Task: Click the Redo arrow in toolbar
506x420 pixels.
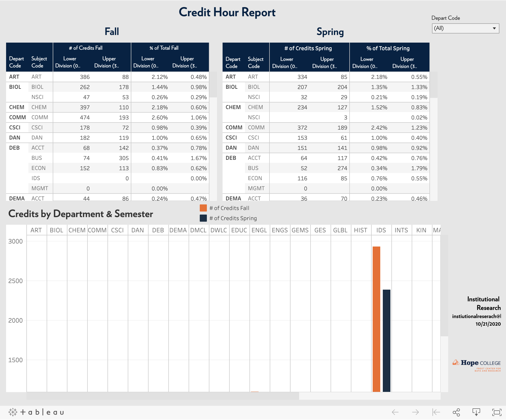Action: [415, 412]
